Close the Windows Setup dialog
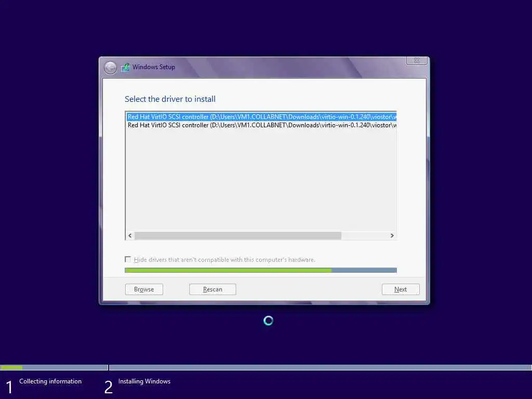This screenshot has height=399, width=532. click(417, 60)
